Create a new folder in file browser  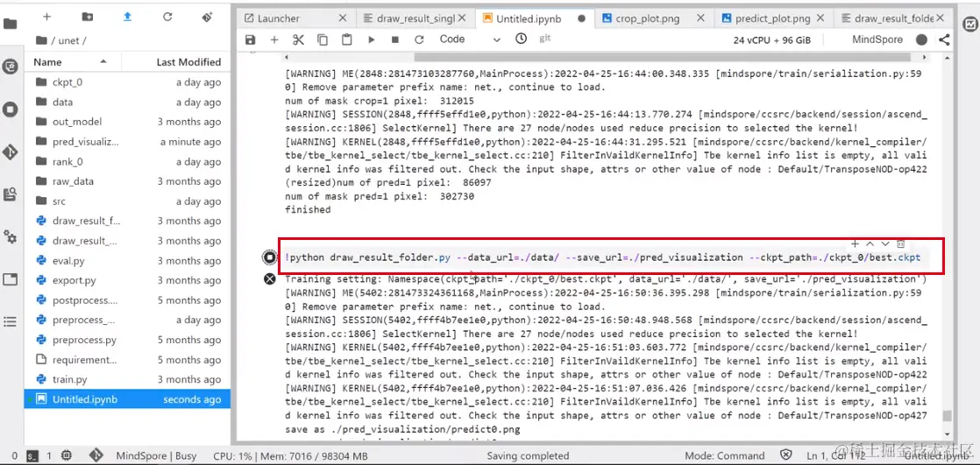tap(88, 17)
